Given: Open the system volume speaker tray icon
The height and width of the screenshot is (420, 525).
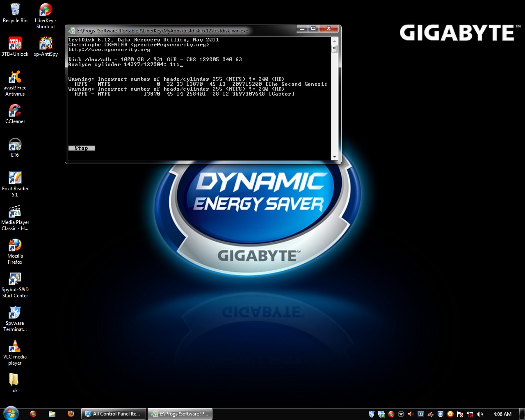Looking at the screenshot, I should (480, 414).
